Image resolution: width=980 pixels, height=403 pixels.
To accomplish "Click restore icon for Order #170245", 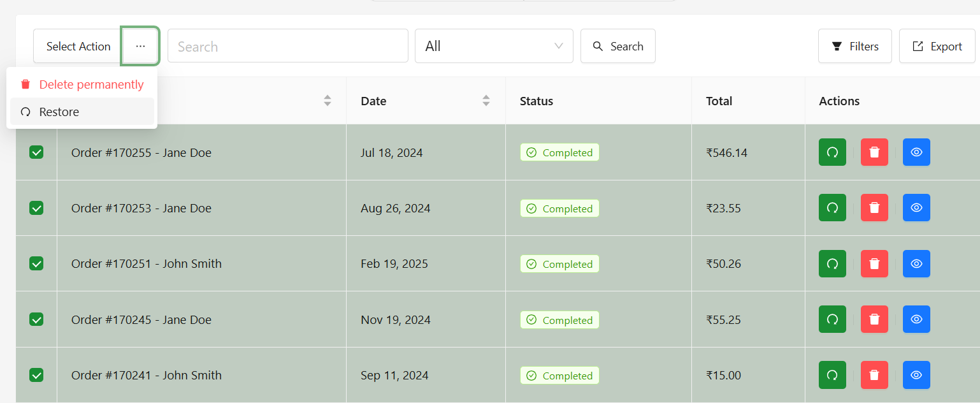I will (x=832, y=319).
